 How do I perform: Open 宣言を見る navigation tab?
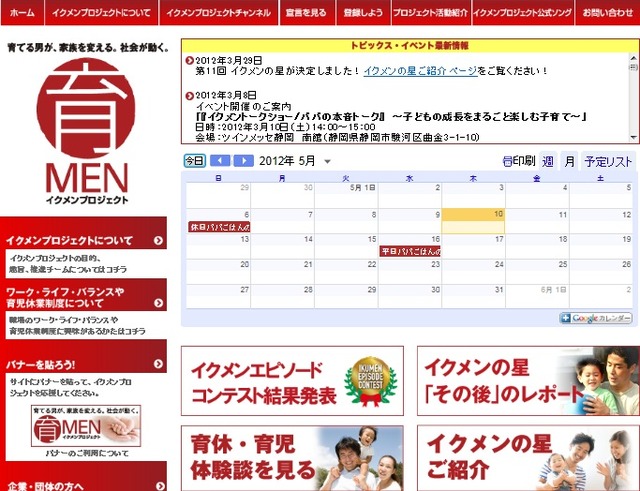306,13
